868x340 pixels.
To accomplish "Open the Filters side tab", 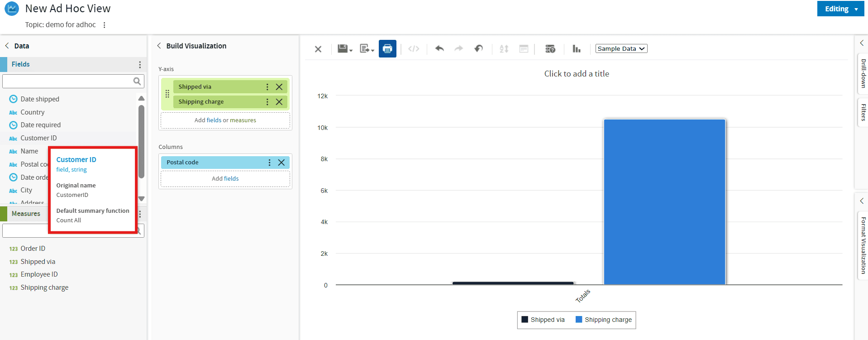I will (x=863, y=112).
